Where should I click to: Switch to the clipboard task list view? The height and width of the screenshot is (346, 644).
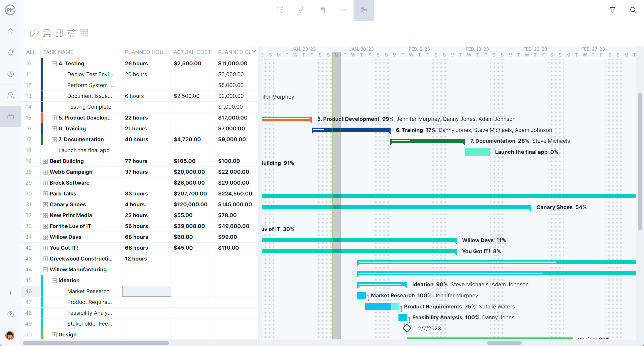pyautogui.click(x=322, y=10)
